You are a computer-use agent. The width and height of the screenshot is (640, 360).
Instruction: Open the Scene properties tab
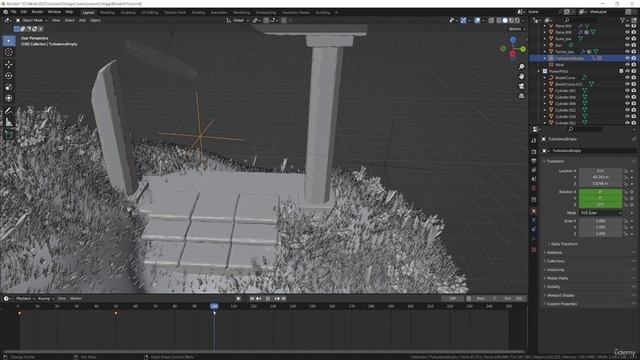click(x=533, y=179)
